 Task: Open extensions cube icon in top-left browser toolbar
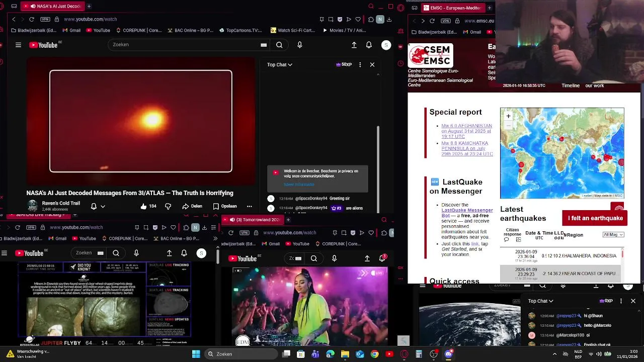[371, 19]
